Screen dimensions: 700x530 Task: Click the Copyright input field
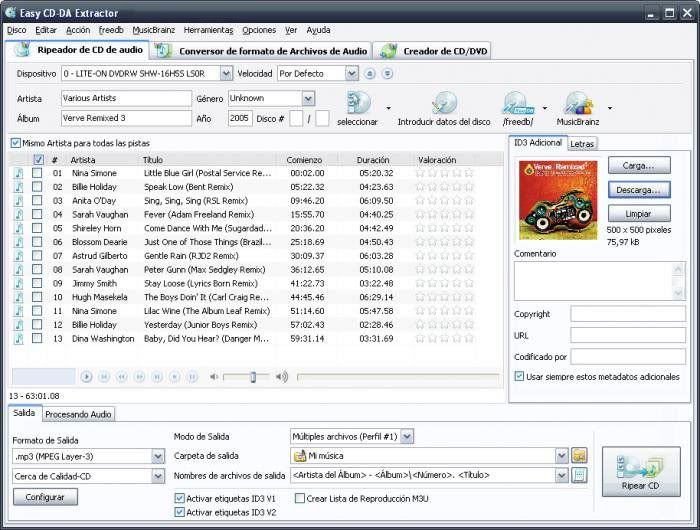click(x=628, y=314)
